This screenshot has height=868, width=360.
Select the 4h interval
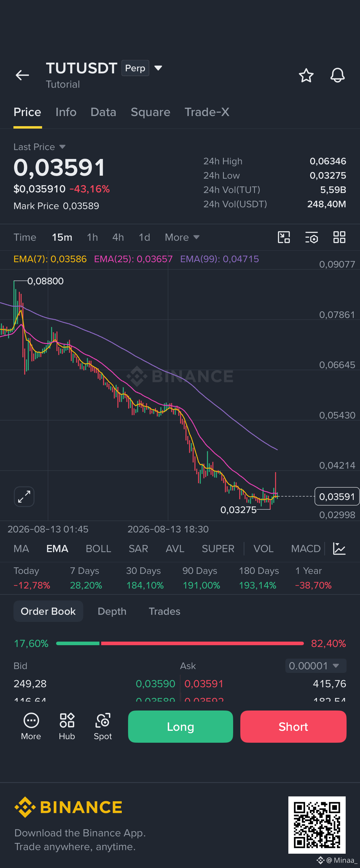[118, 237]
